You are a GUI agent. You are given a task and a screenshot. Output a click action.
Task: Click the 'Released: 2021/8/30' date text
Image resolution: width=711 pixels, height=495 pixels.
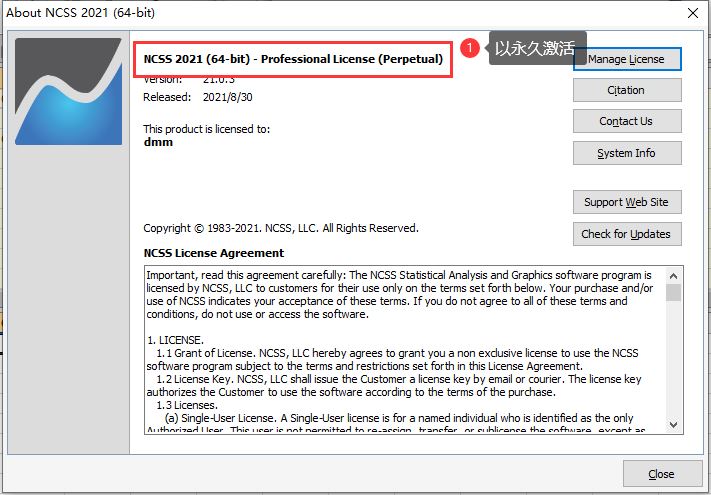[x=198, y=97]
